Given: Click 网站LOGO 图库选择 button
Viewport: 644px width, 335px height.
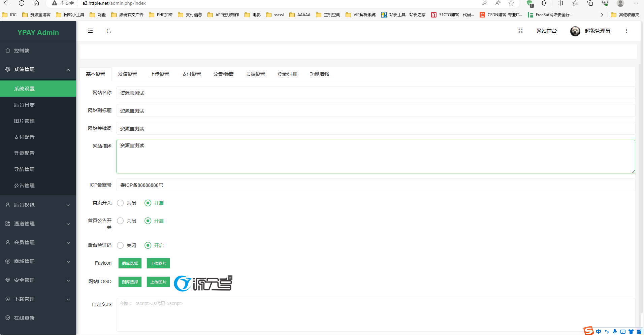Looking at the screenshot, I should (130, 282).
